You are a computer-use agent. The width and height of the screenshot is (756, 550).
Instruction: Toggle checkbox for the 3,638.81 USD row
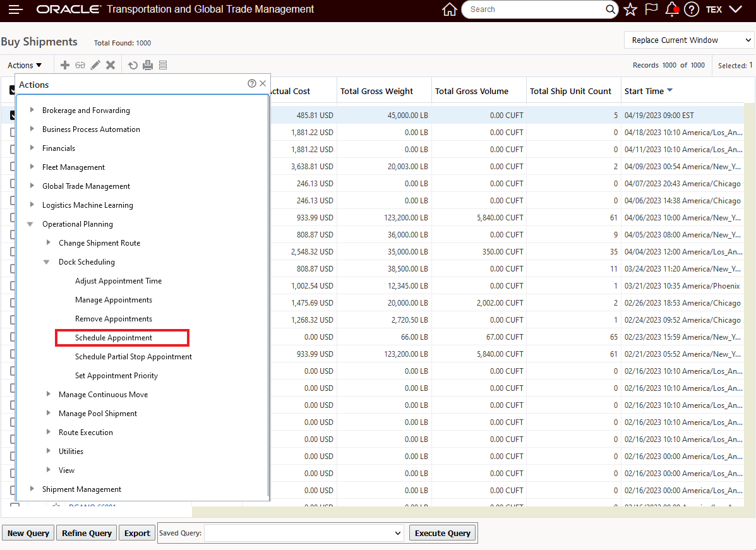pos(13,167)
